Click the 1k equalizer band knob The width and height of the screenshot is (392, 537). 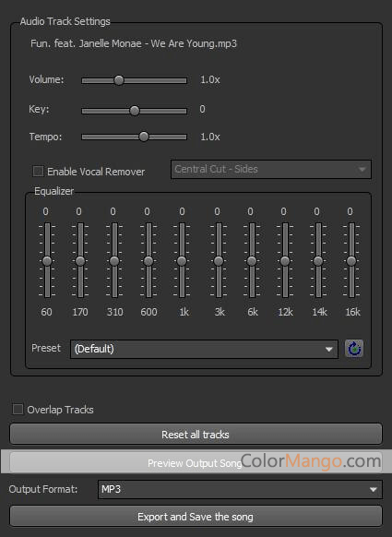182,261
